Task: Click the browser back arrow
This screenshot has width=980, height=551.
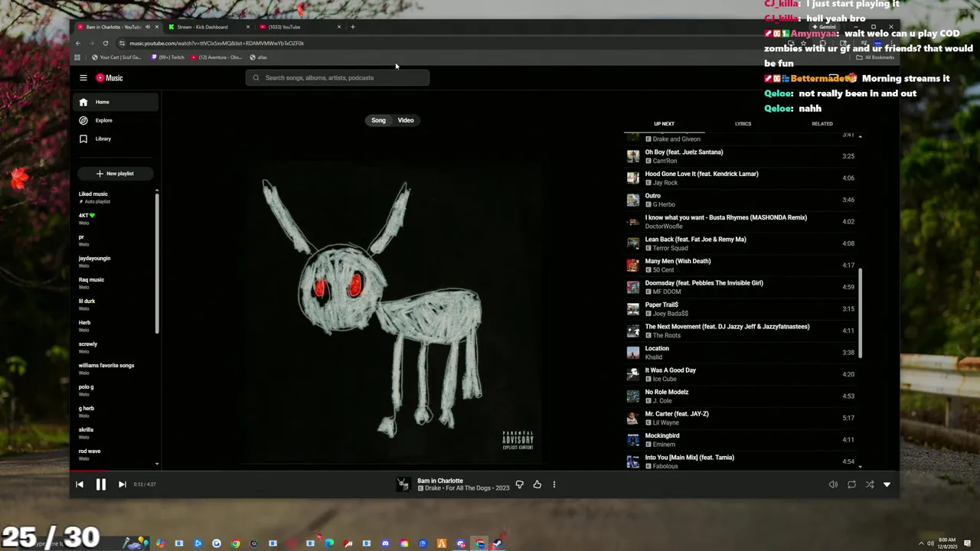Action: (78, 43)
